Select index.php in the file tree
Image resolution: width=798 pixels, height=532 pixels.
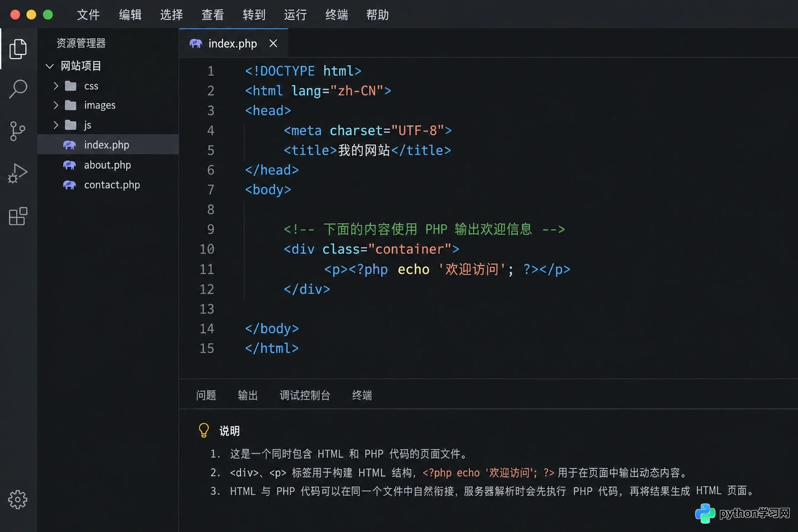coord(108,145)
